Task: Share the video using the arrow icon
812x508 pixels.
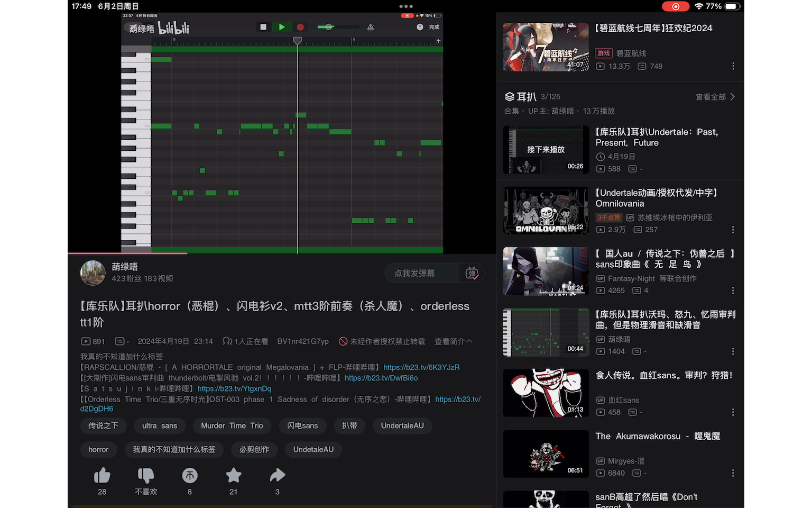Action: pos(278,476)
